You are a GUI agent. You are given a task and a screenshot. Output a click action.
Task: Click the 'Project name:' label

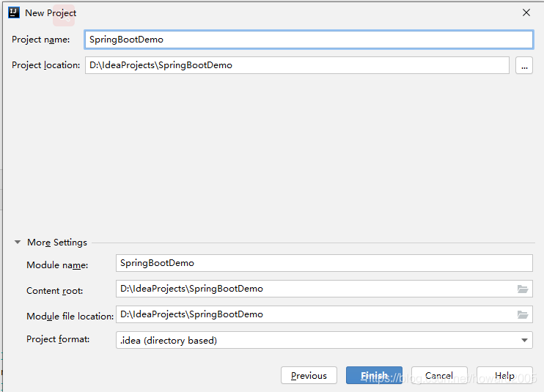[x=40, y=40]
